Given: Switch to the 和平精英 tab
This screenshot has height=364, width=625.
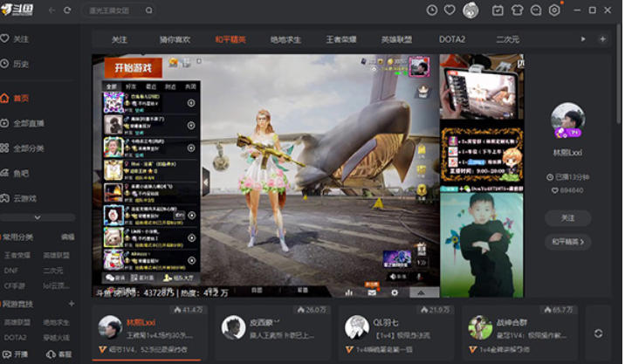Looking at the screenshot, I should click(230, 39).
